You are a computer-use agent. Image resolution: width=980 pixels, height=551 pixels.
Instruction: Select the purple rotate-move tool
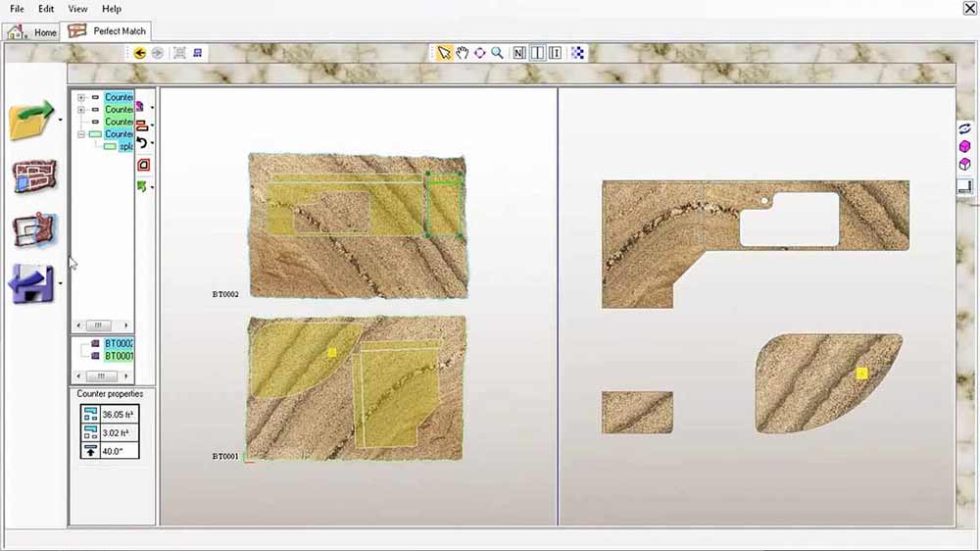pos(479,53)
